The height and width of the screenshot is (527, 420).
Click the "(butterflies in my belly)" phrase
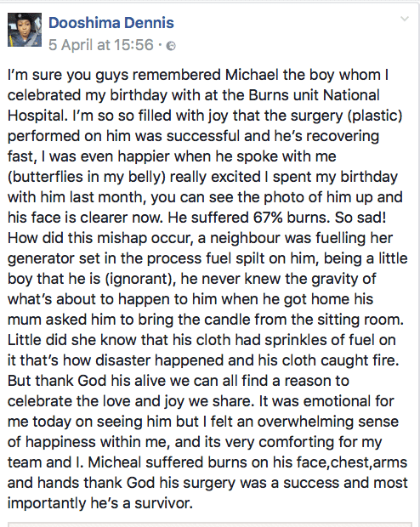coord(87,177)
